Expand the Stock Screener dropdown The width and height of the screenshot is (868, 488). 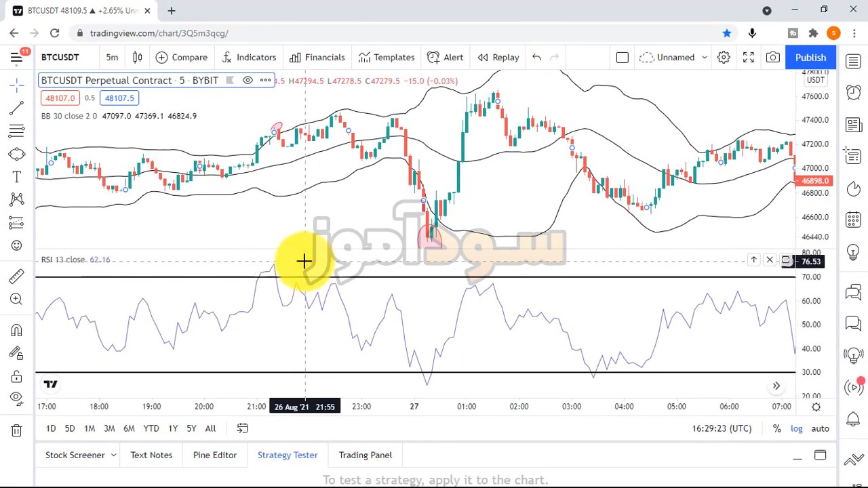(113, 455)
